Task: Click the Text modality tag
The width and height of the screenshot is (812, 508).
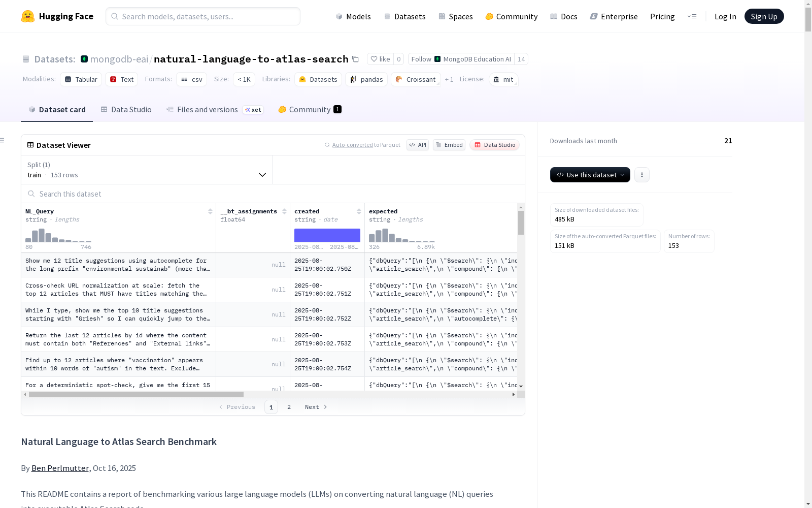Action: pos(122,79)
